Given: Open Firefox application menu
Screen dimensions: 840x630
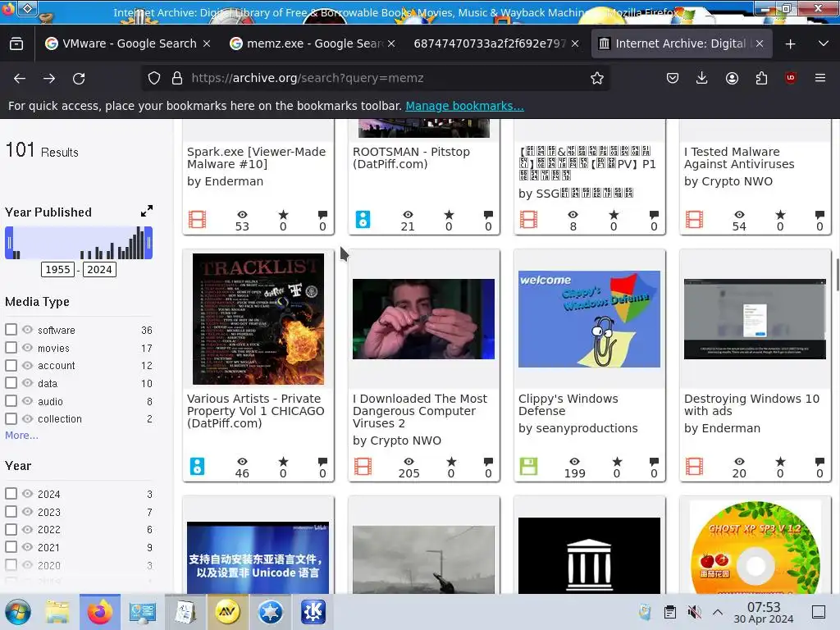Looking at the screenshot, I should (x=819, y=78).
